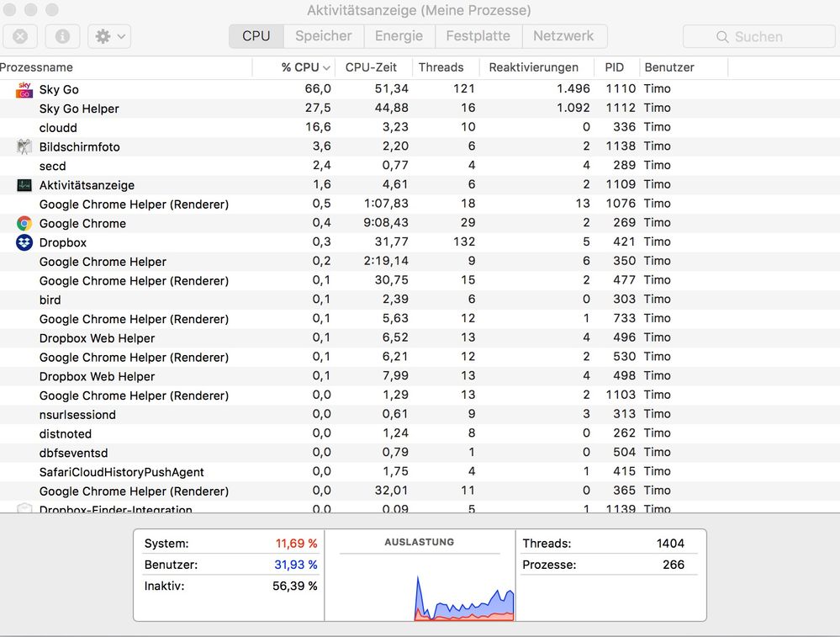
Task: Click the System percentage 11,69 %
Action: click(x=296, y=543)
